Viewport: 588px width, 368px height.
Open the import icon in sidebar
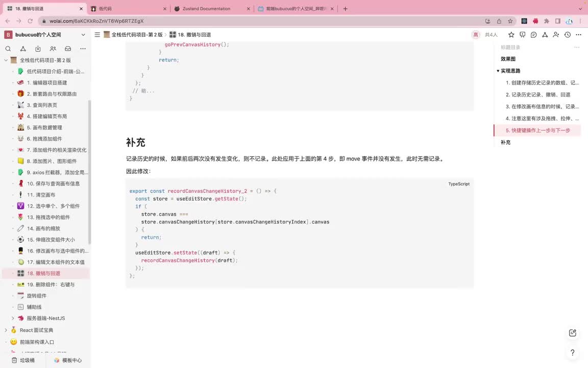click(x=38, y=49)
